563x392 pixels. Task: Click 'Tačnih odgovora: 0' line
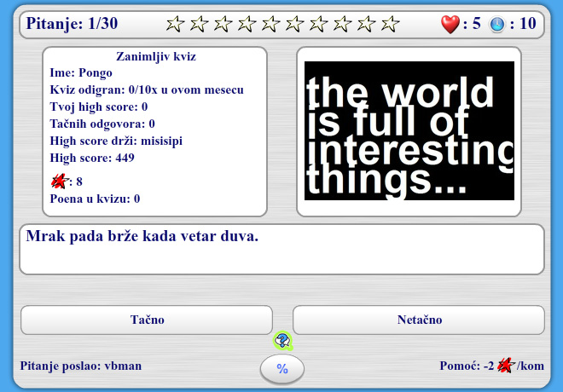click(102, 124)
